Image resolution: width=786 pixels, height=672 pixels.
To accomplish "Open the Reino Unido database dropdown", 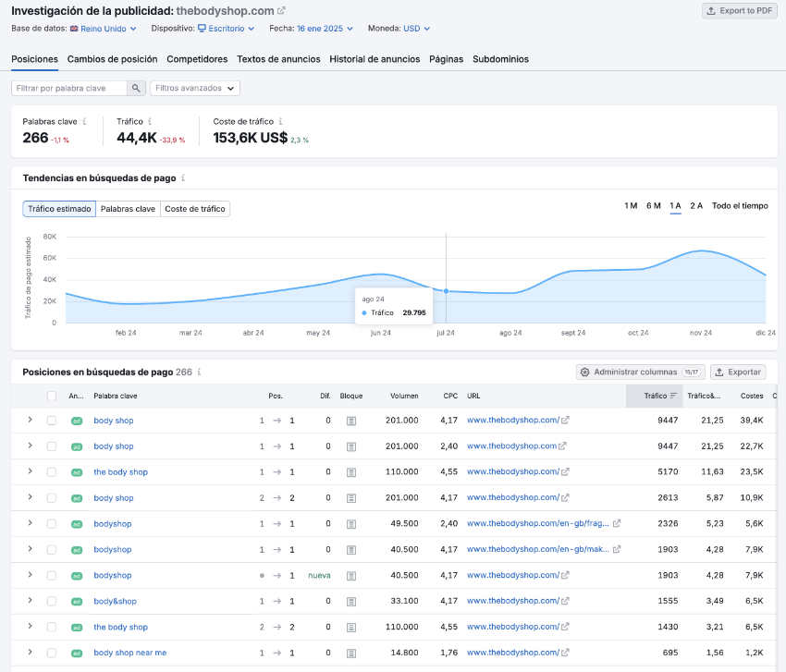I will 104,29.
